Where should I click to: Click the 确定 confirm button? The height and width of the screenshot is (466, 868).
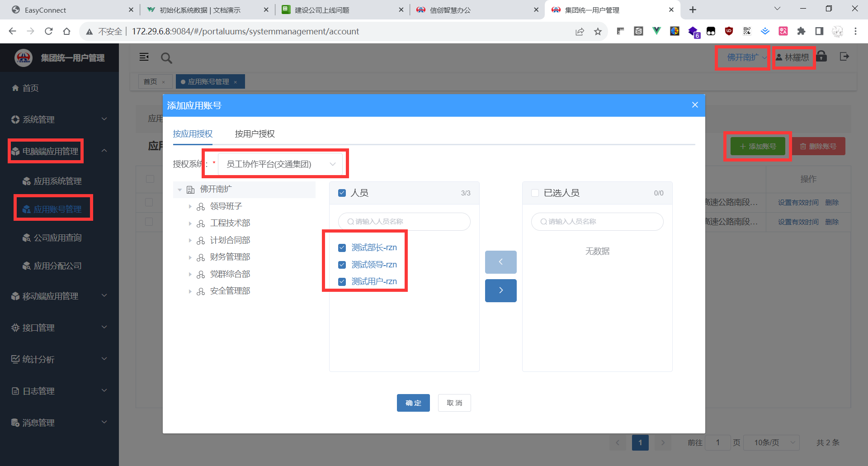[x=413, y=403]
